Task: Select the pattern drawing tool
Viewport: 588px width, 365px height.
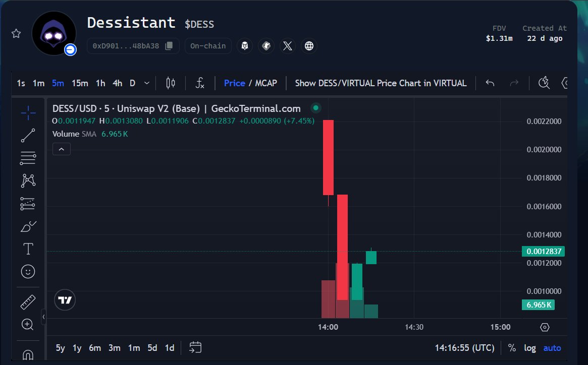Action: (28, 180)
